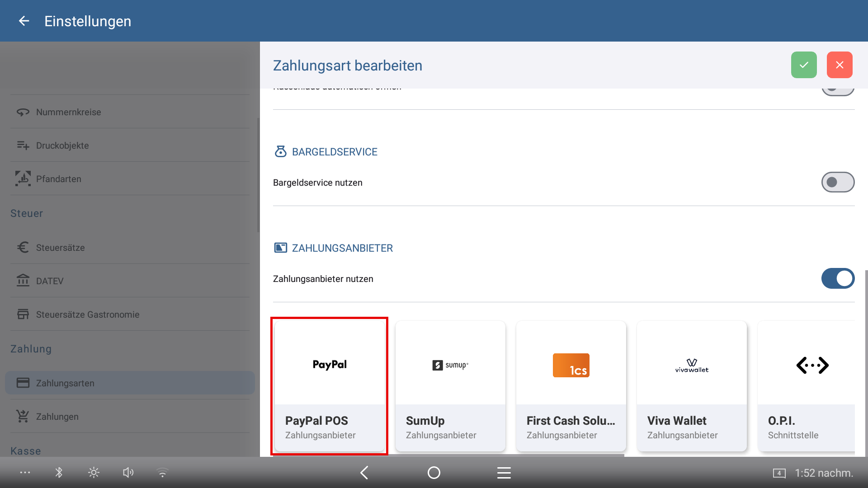Disable the Zahlungsanbieter nutzen switch
The height and width of the screenshot is (488, 868).
click(x=838, y=278)
